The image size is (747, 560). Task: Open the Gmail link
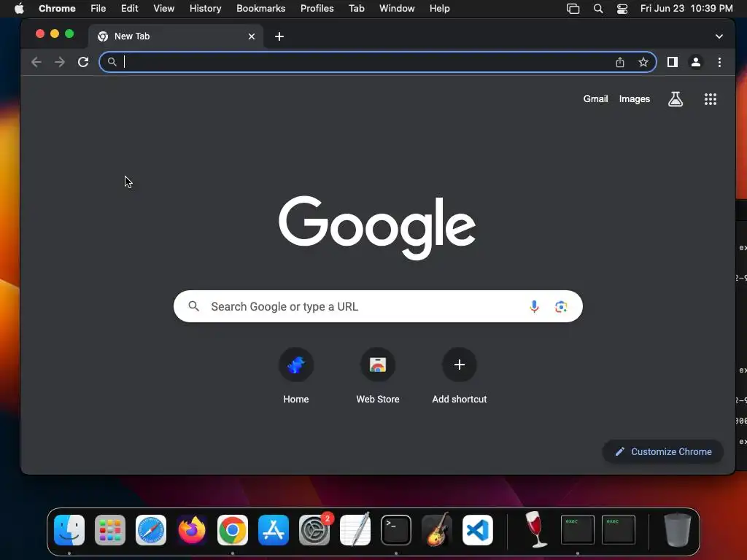(x=595, y=98)
